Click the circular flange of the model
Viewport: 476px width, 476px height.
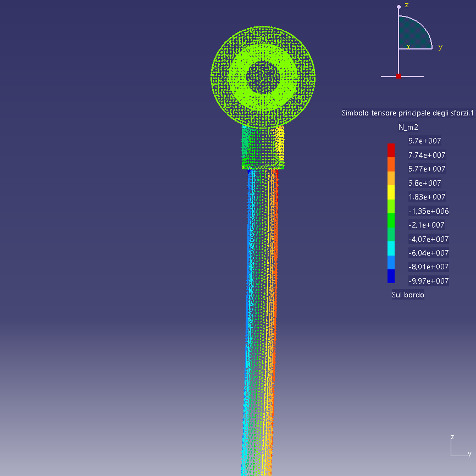tap(263, 77)
